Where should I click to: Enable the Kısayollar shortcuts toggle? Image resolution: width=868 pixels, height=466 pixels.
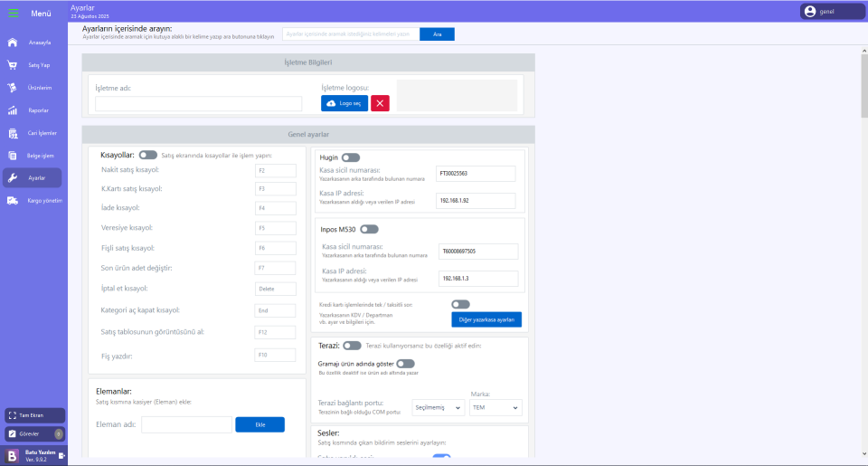coord(148,155)
